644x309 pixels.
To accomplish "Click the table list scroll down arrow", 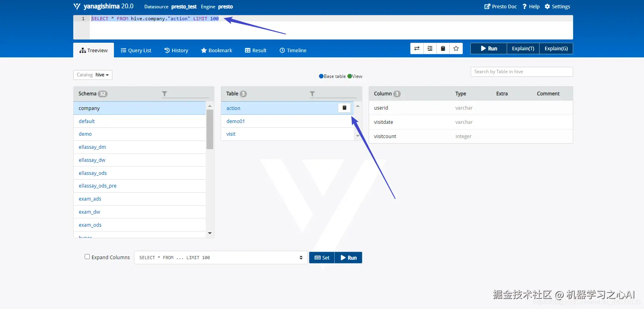I will coord(358,136).
